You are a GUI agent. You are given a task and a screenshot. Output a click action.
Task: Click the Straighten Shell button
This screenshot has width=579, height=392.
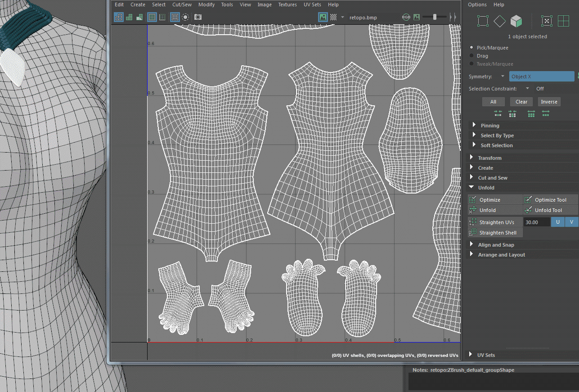point(495,233)
